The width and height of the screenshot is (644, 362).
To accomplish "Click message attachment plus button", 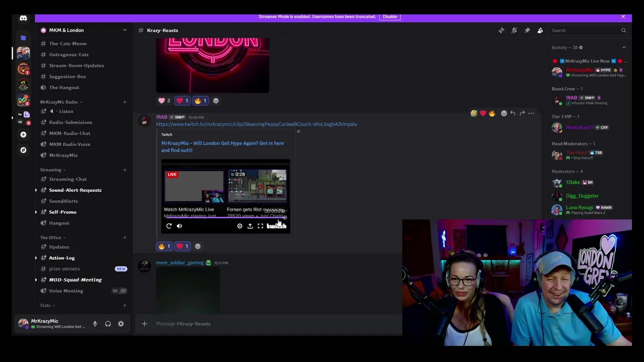I will [x=144, y=324].
